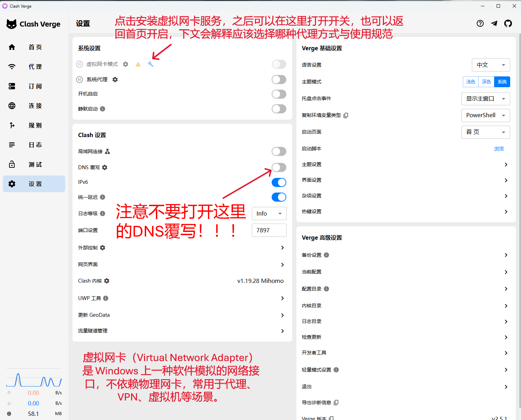Copy diagnostic info icon
The image size is (521, 420).
pyautogui.click(x=336, y=403)
